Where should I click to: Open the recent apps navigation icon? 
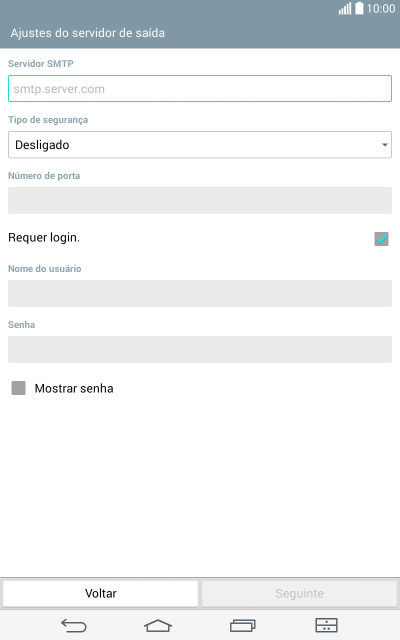click(243, 625)
